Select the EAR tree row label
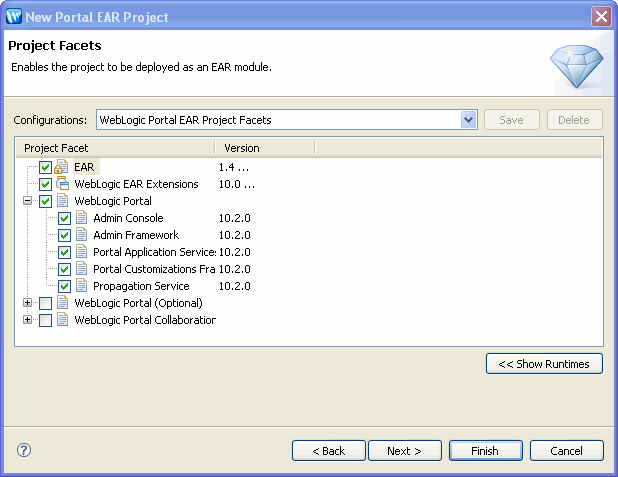The image size is (618, 477). click(84, 167)
